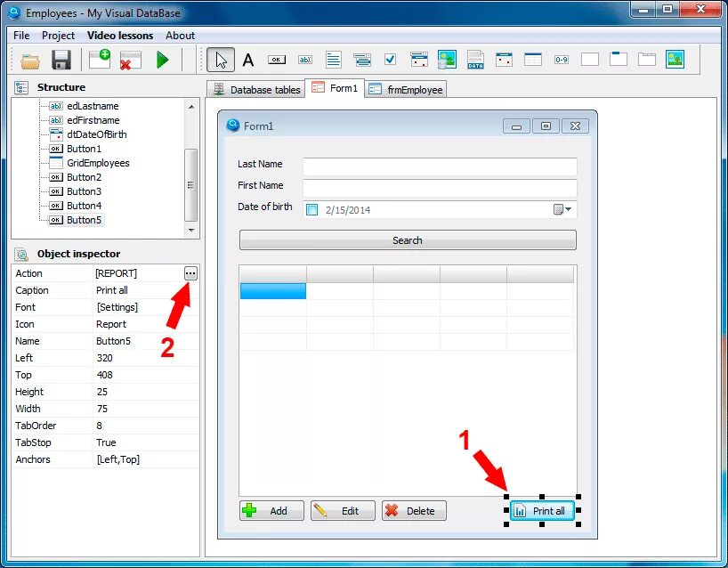The height and width of the screenshot is (568, 728).
Task: Run the project with the green play icon
Action: tap(163, 59)
